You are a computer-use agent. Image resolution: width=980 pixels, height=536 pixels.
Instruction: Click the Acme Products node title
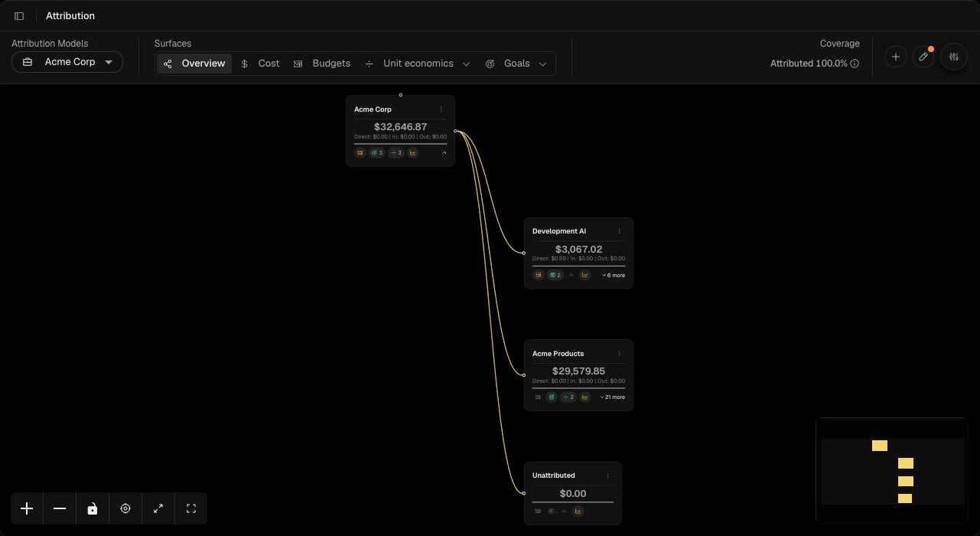558,354
